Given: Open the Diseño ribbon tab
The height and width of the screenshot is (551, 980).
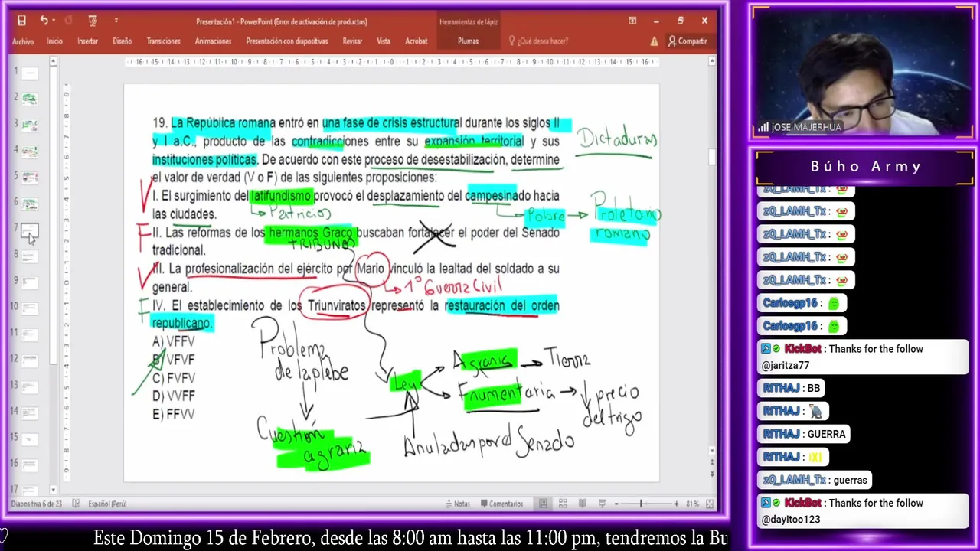Looking at the screenshot, I should (122, 41).
